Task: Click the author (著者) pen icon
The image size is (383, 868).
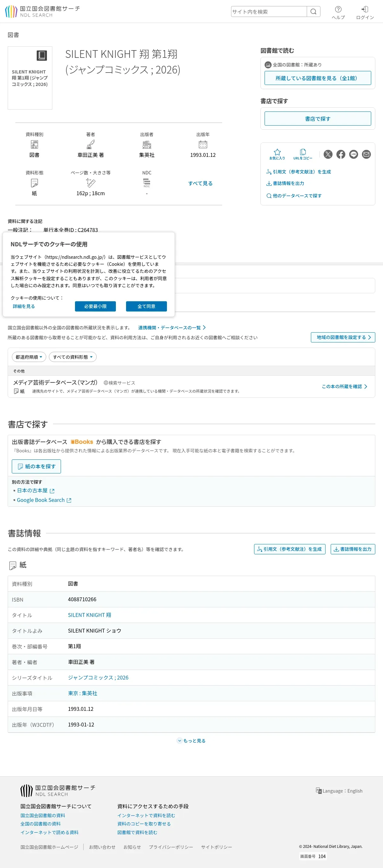Action: click(91, 144)
